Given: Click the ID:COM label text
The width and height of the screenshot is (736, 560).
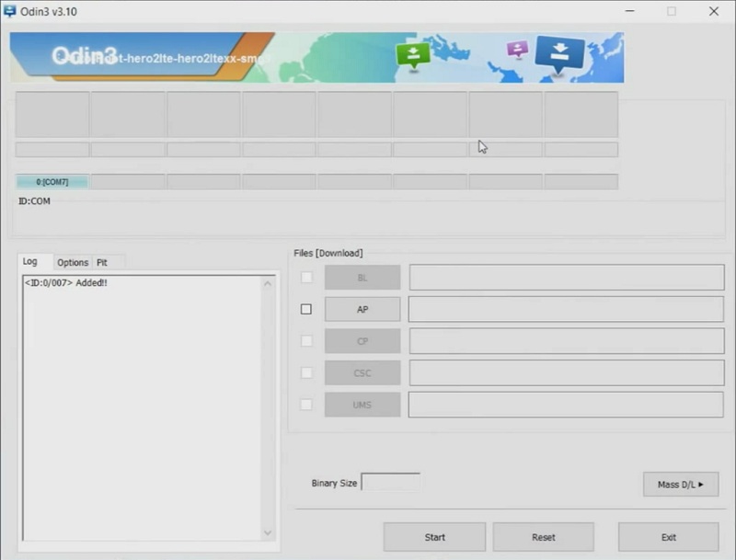Looking at the screenshot, I should tap(34, 200).
